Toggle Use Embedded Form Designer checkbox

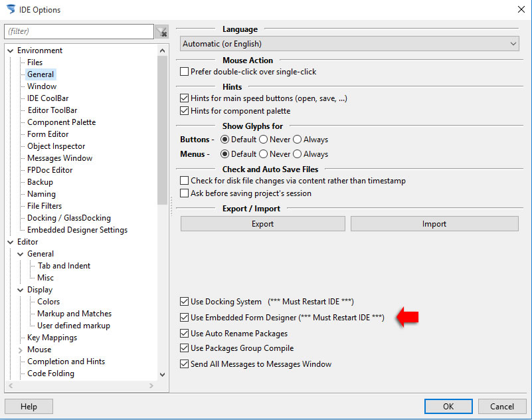click(184, 318)
